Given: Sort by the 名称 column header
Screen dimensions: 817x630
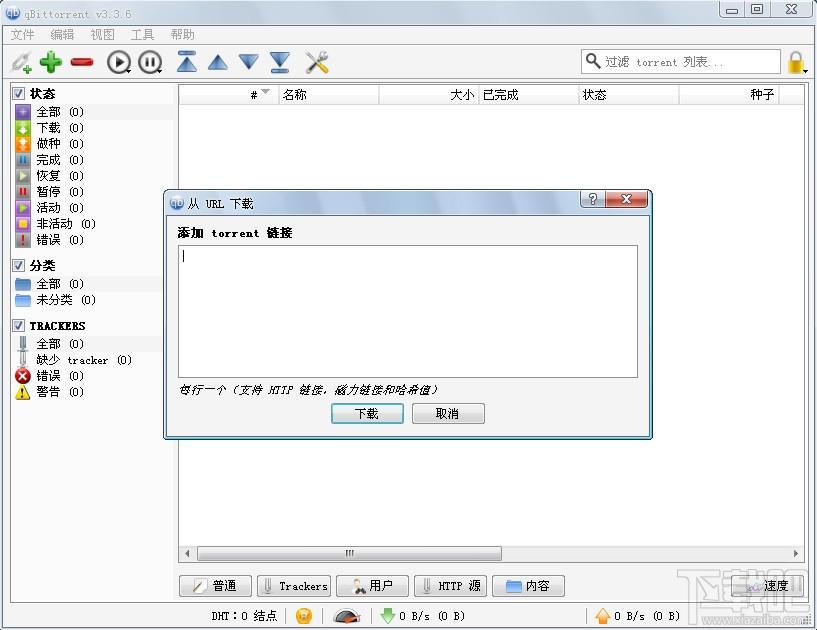Looking at the screenshot, I should click(x=329, y=94).
